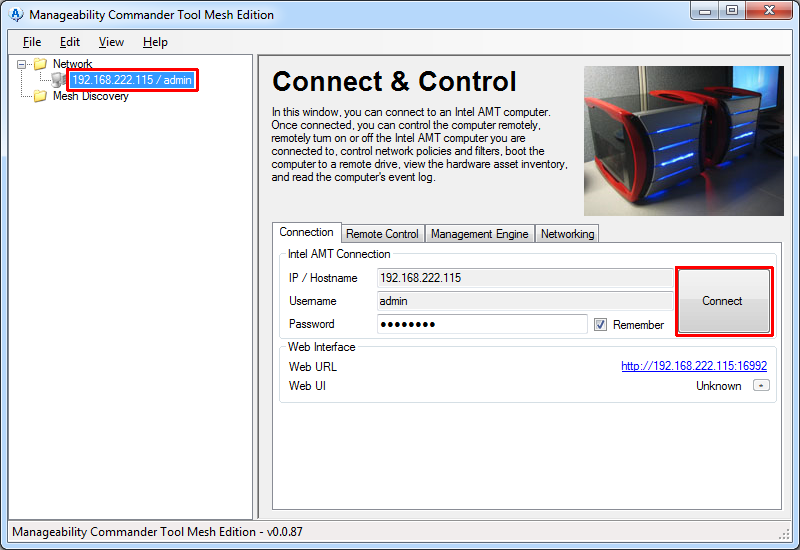
Task: Select the Network tree label
Action: pos(72,64)
